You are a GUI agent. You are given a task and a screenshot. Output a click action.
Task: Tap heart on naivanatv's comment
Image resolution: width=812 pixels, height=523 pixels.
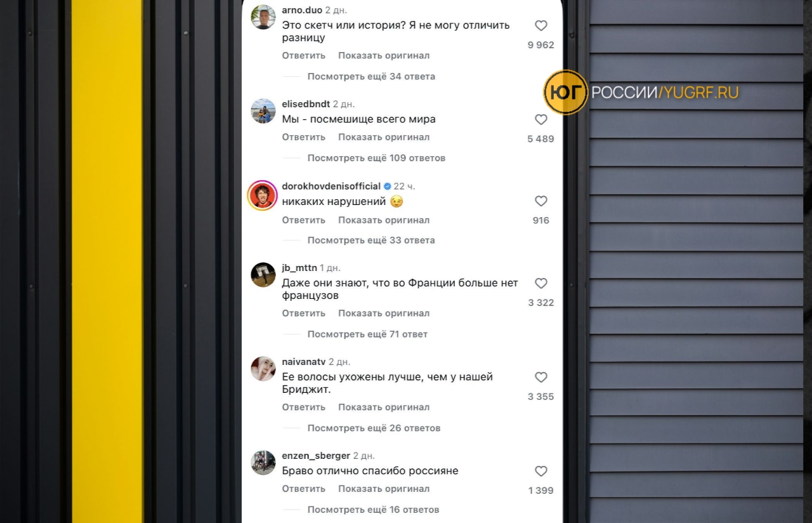pos(540,378)
